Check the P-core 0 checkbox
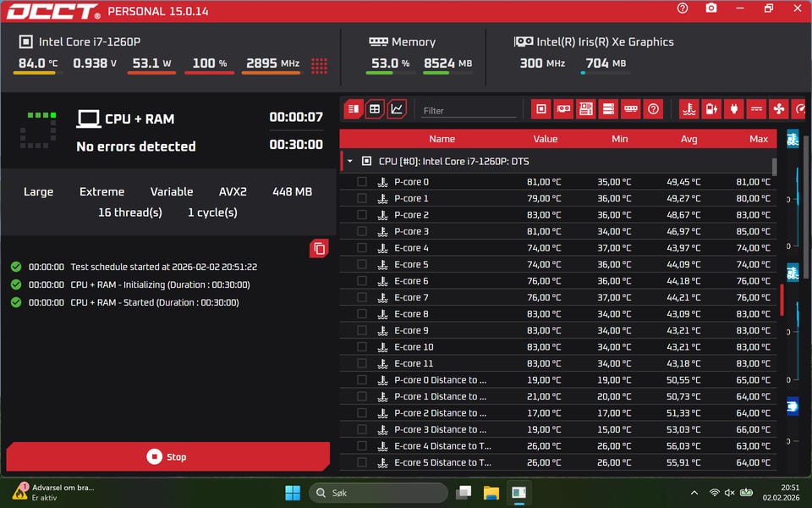This screenshot has width=812, height=508. click(362, 181)
